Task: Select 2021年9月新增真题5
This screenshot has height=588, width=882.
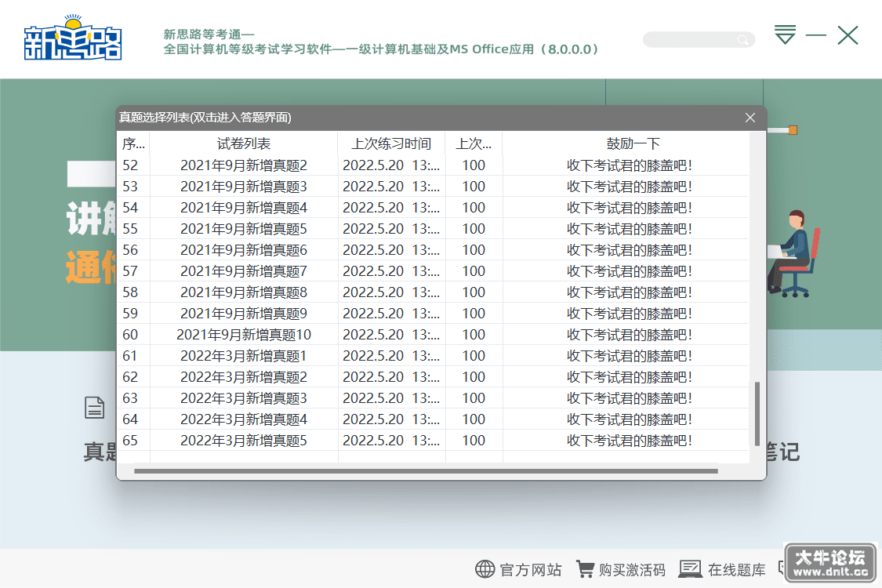Action: 244,229
